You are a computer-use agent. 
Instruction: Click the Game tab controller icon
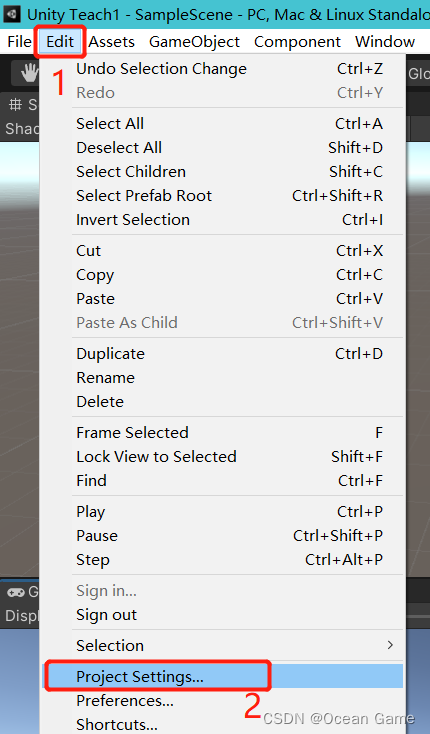pos(16,592)
